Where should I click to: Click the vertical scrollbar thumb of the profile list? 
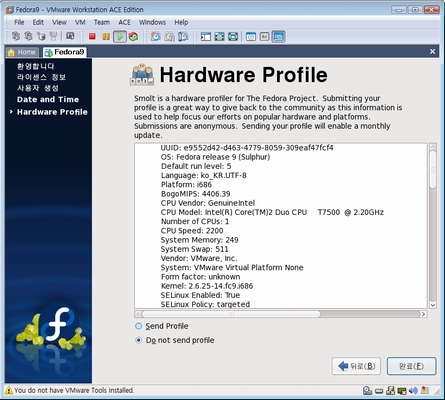click(433, 169)
